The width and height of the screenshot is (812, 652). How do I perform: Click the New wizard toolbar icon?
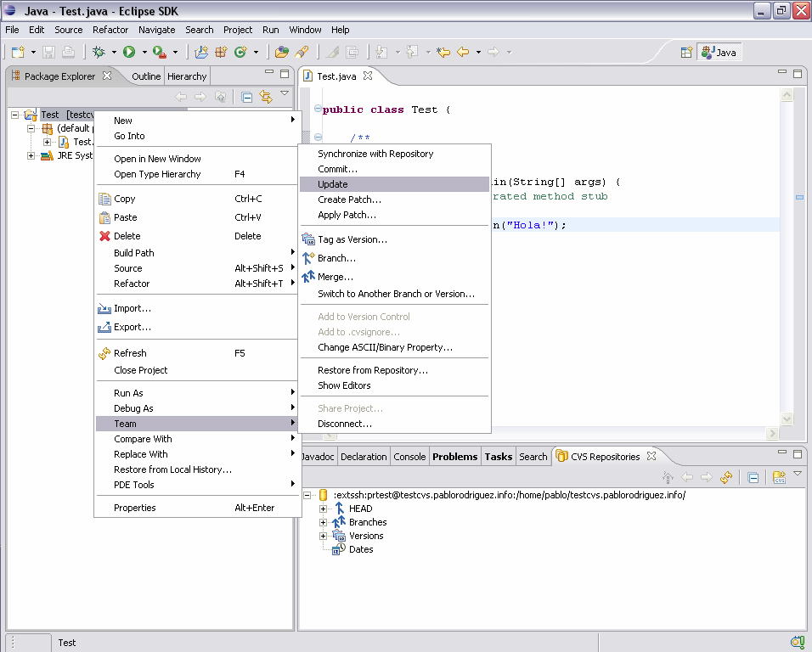coord(18,52)
